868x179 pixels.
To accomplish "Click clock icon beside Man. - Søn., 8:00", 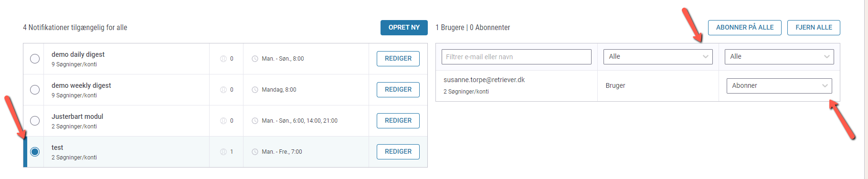I will click(x=255, y=59).
